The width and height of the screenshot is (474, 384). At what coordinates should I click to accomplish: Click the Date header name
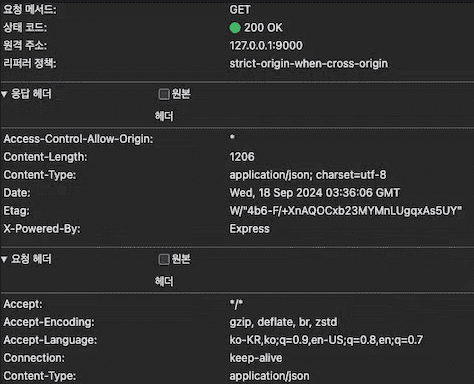(17, 193)
